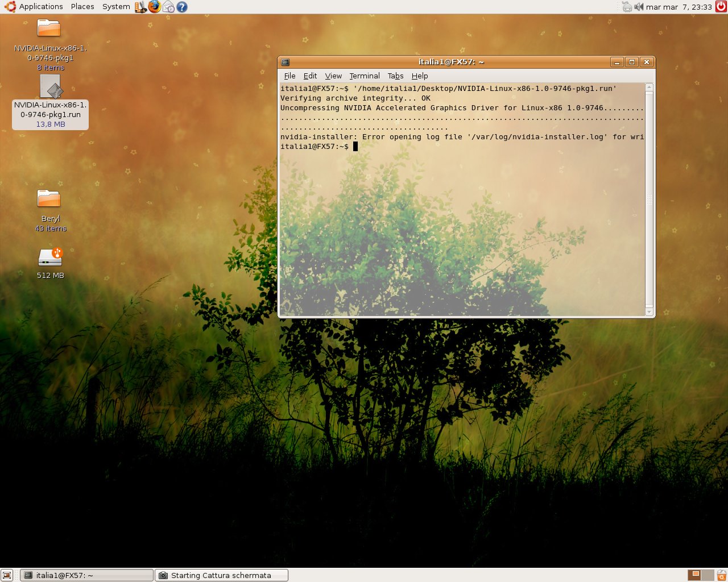The width and height of the screenshot is (728, 582).
Task: Open the Places menu
Action: [x=82, y=7]
